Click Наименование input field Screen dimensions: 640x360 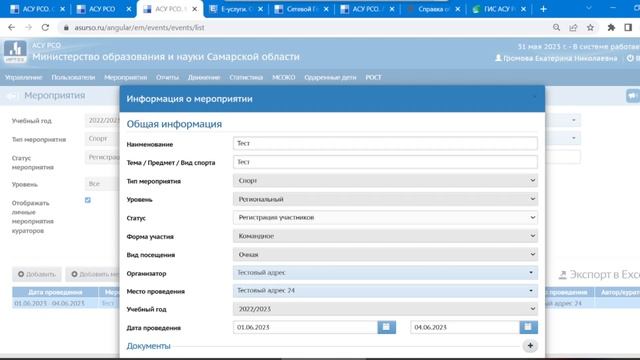[385, 143]
